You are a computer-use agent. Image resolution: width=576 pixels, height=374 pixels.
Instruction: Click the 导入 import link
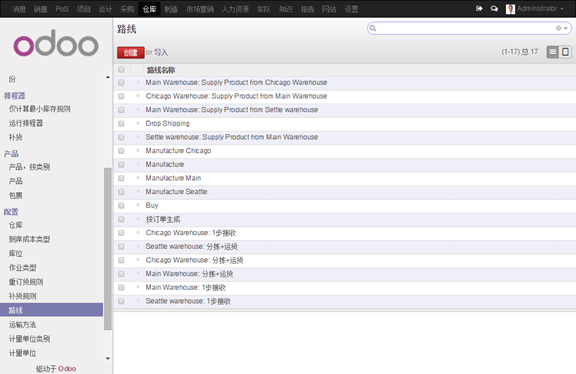(161, 53)
